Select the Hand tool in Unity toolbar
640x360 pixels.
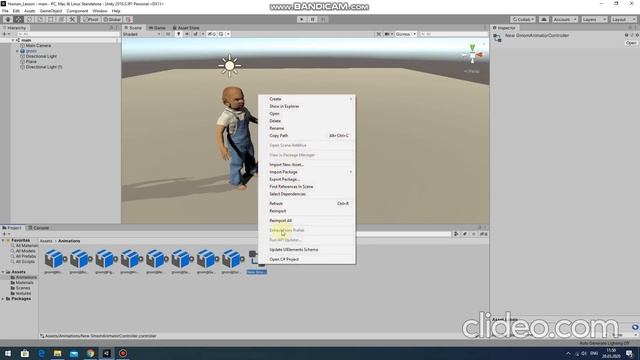pyautogui.click(x=8, y=19)
